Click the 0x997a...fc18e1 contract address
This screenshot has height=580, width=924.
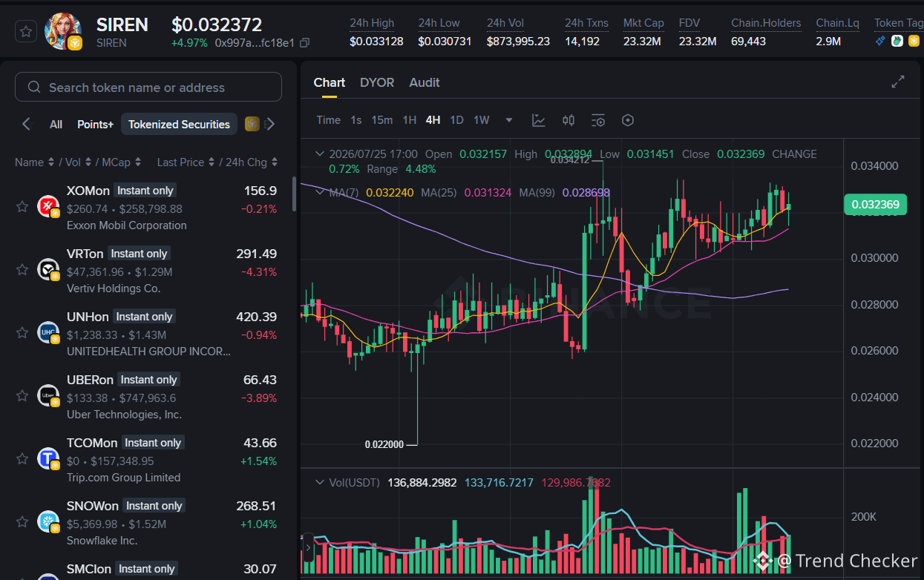[255, 43]
